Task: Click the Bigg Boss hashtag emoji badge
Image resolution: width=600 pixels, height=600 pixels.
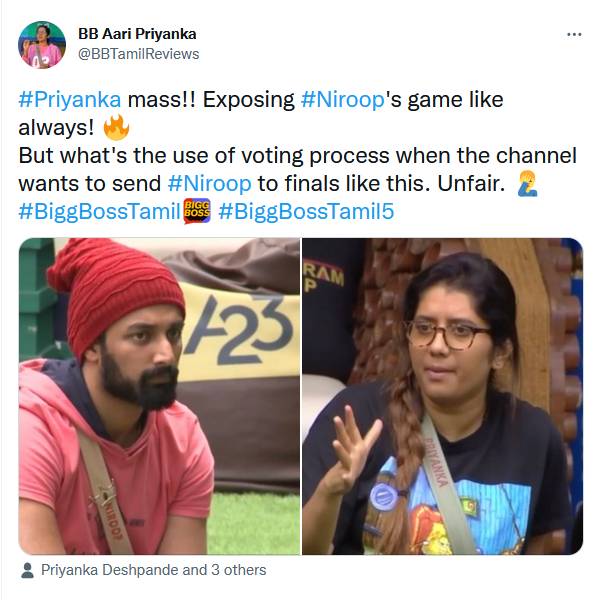Action: click(x=197, y=211)
